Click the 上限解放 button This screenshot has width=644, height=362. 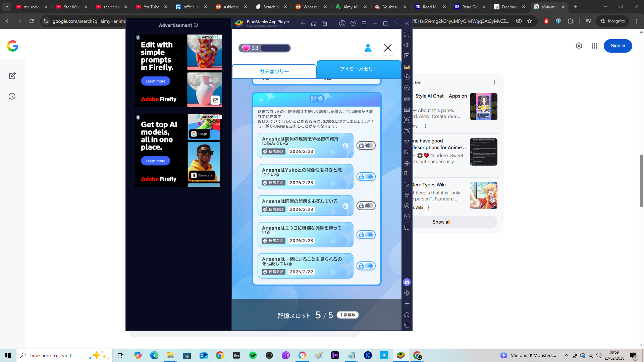[x=347, y=315]
